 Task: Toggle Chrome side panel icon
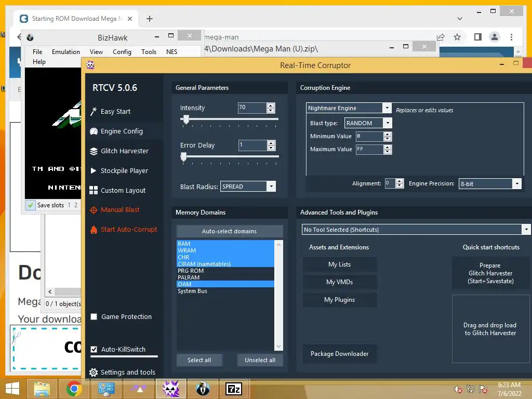click(x=478, y=37)
